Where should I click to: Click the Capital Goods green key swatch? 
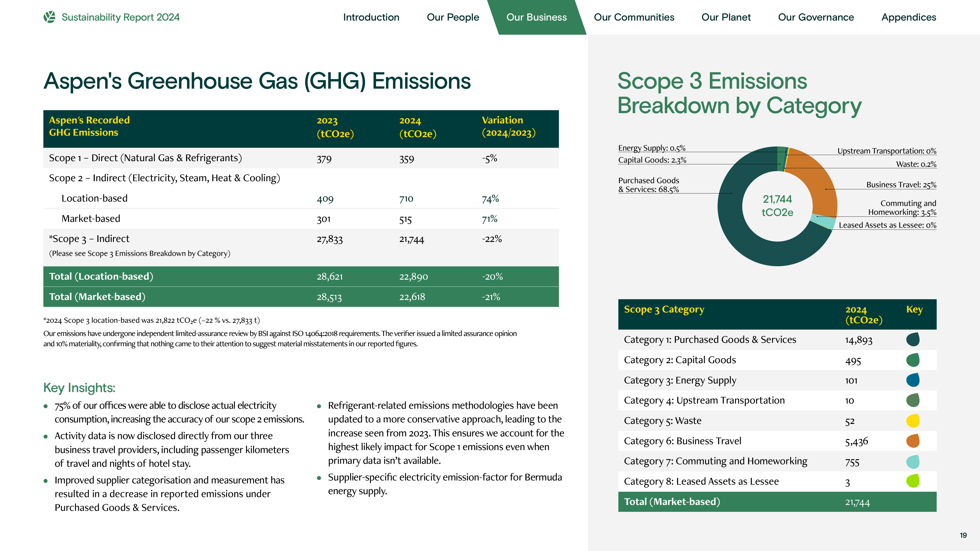913,360
